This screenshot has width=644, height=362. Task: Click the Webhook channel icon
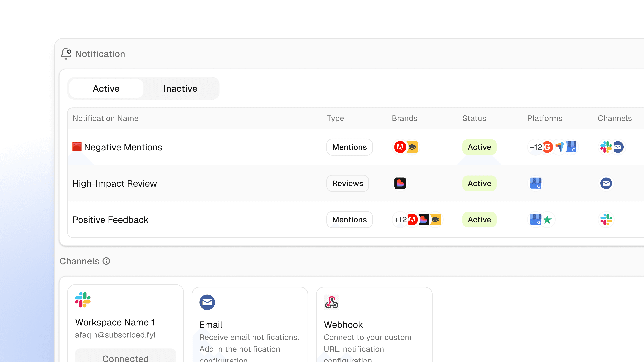(331, 302)
